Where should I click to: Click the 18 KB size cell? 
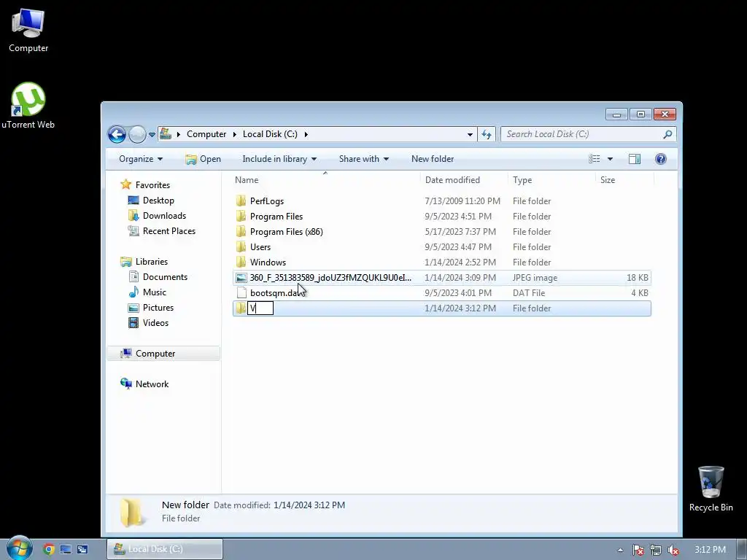click(638, 278)
